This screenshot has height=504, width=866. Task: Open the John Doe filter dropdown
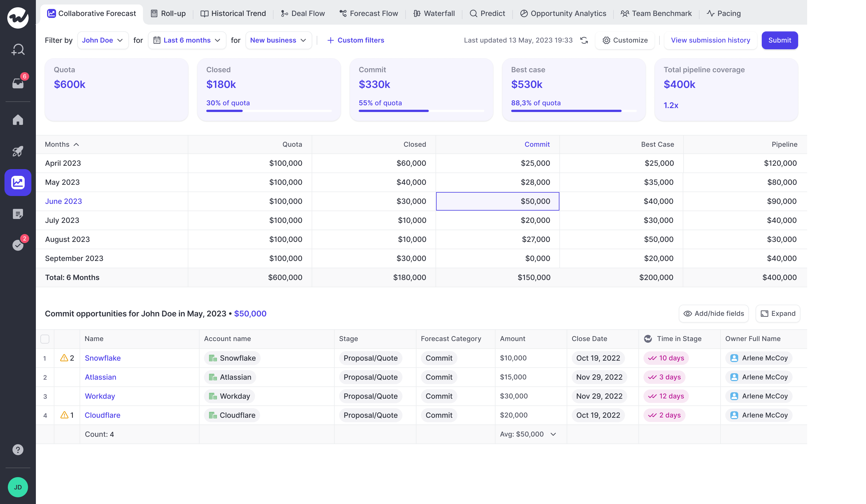103,40
